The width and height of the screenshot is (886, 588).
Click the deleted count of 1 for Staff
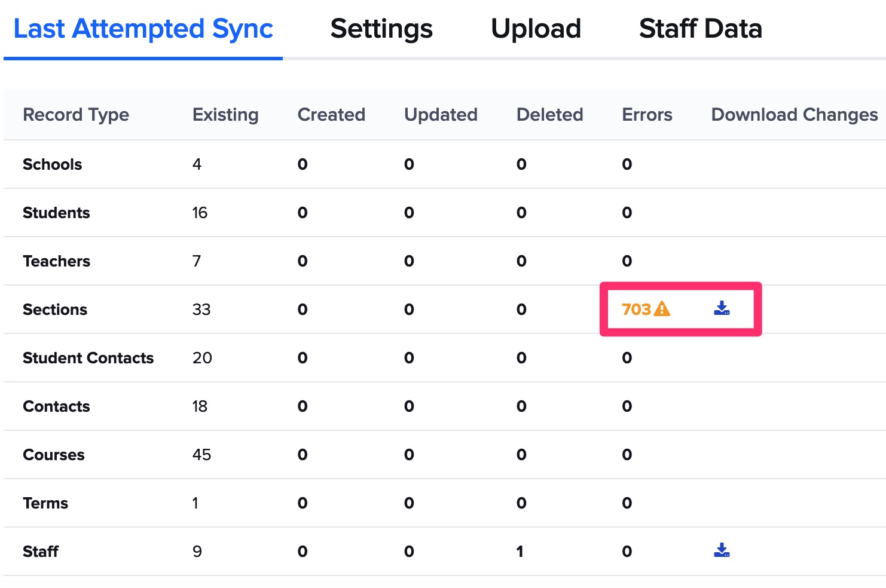(x=520, y=551)
